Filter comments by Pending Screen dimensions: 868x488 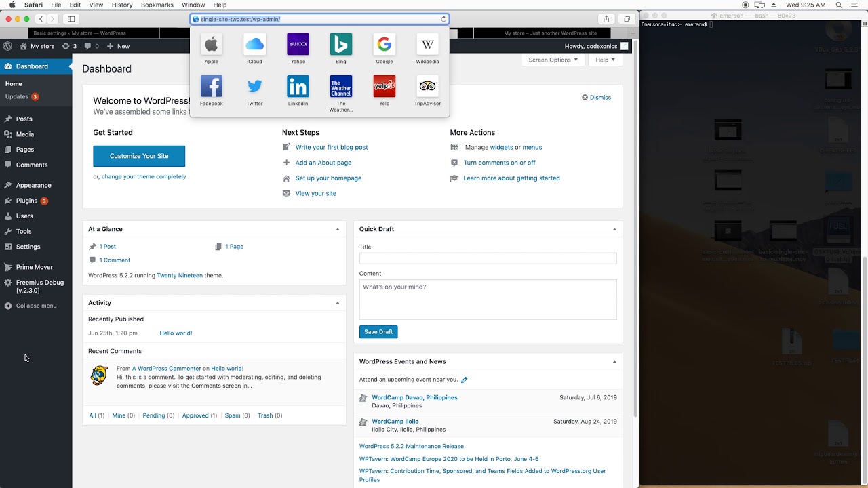click(154, 415)
